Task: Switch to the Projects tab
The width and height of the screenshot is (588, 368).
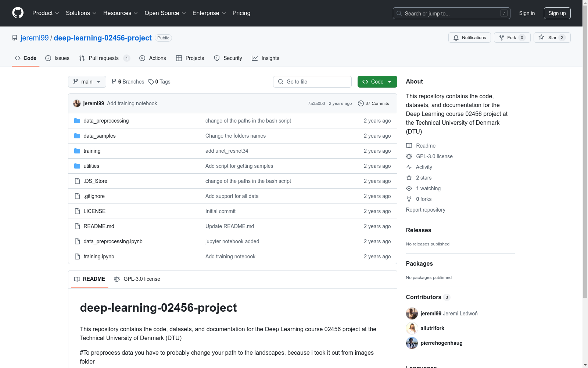Action: (x=190, y=58)
